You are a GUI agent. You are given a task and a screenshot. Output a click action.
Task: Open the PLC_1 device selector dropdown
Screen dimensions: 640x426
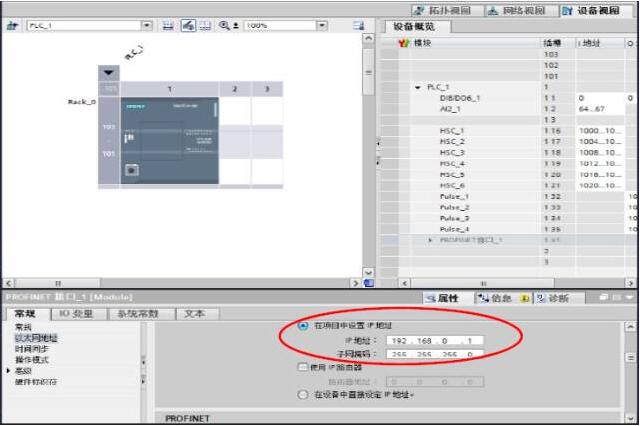coord(147,24)
